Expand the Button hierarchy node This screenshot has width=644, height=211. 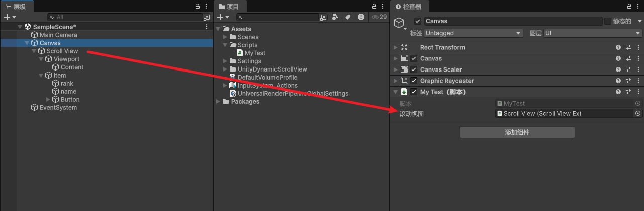pyautogui.click(x=48, y=100)
